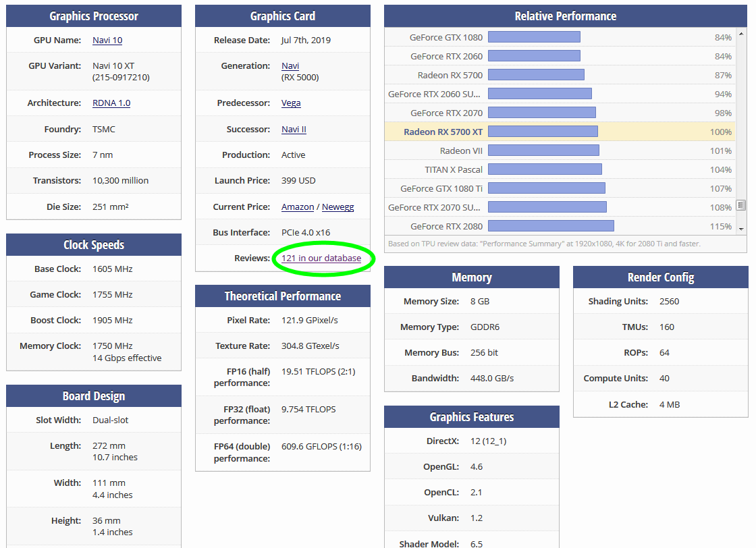The width and height of the screenshot is (756, 548).
Task: Open the Vega predecessor link
Action: 291,103
